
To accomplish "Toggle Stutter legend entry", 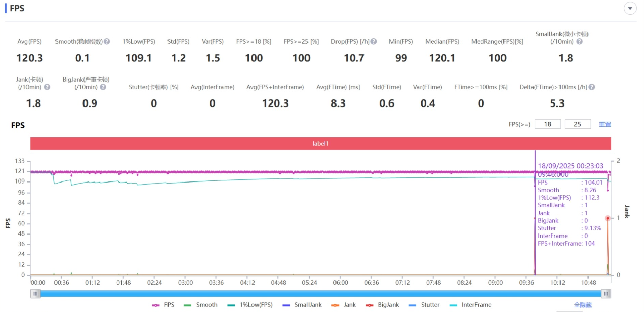I will coord(424,305).
